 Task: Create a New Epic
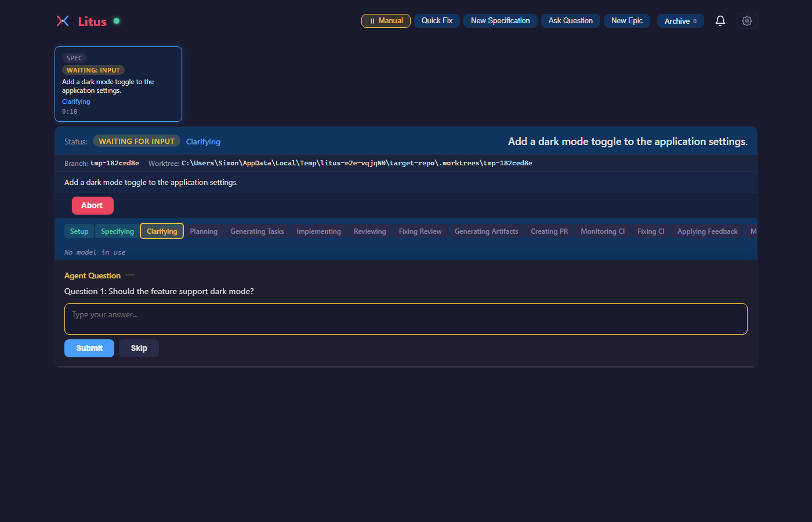627,21
